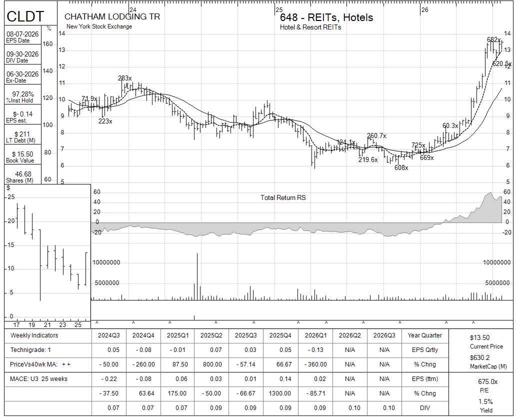Click the 60.3x price annotation
This screenshot has height=420, width=516.
(x=450, y=125)
